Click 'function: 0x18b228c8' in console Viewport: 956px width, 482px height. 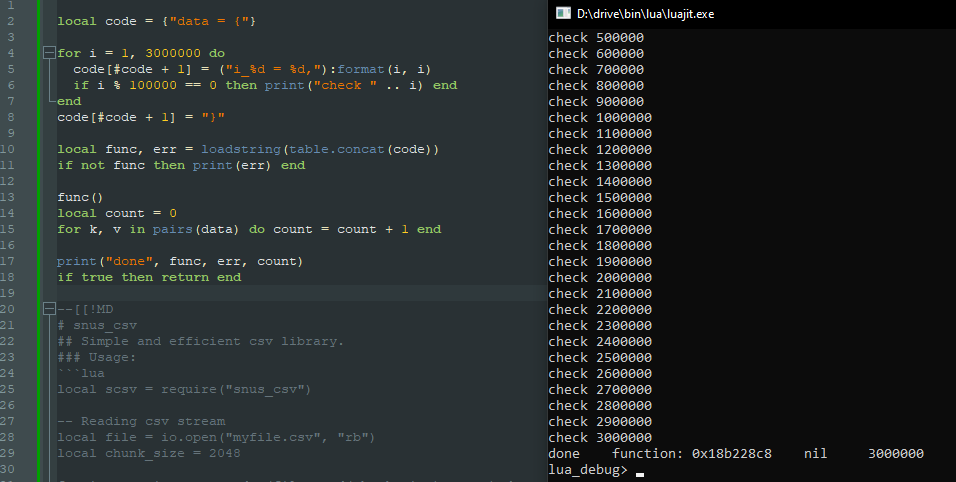tap(692, 454)
